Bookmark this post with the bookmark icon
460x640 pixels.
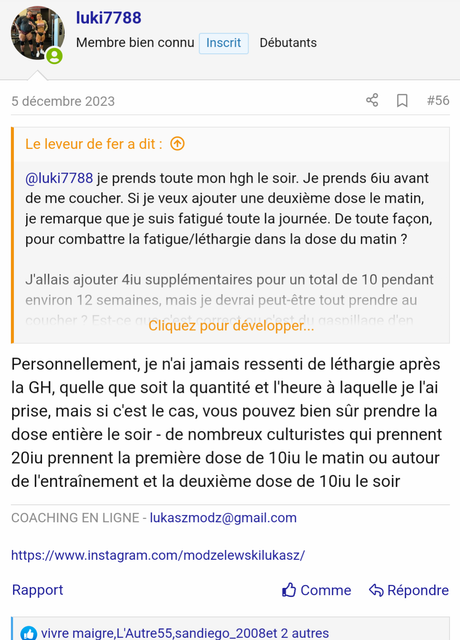click(402, 100)
